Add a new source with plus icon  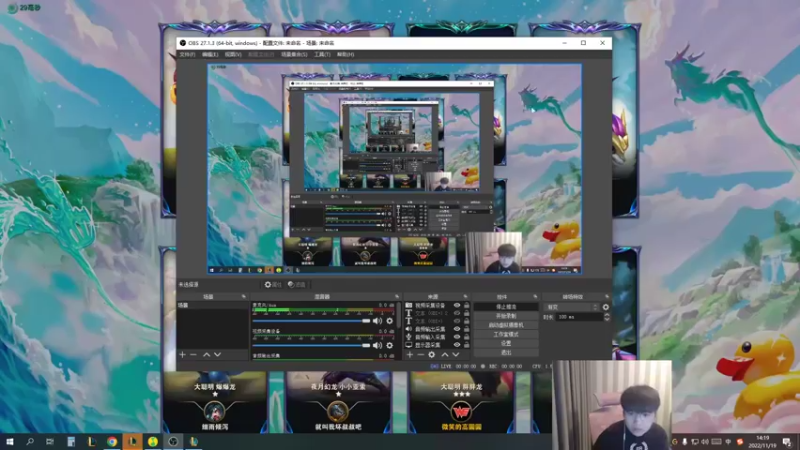point(410,354)
